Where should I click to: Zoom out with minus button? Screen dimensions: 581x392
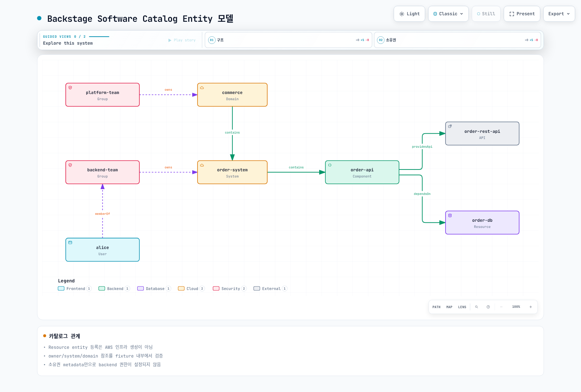pyautogui.click(x=501, y=307)
